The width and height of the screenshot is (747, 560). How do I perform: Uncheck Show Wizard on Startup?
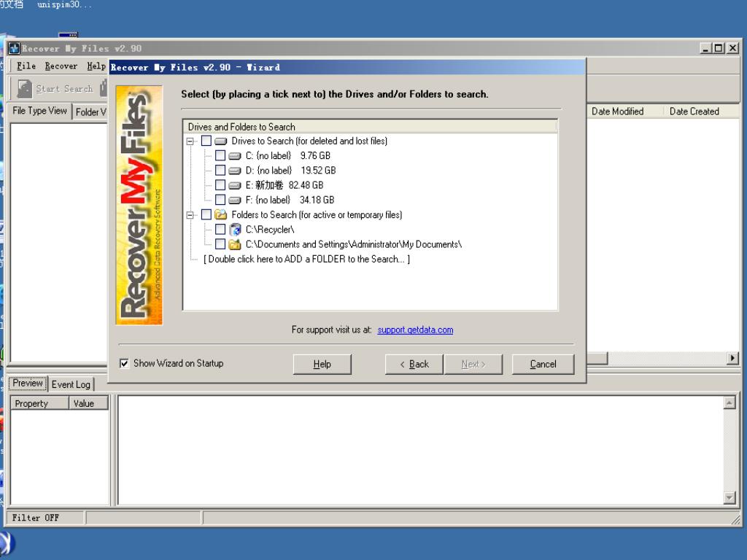[124, 363]
